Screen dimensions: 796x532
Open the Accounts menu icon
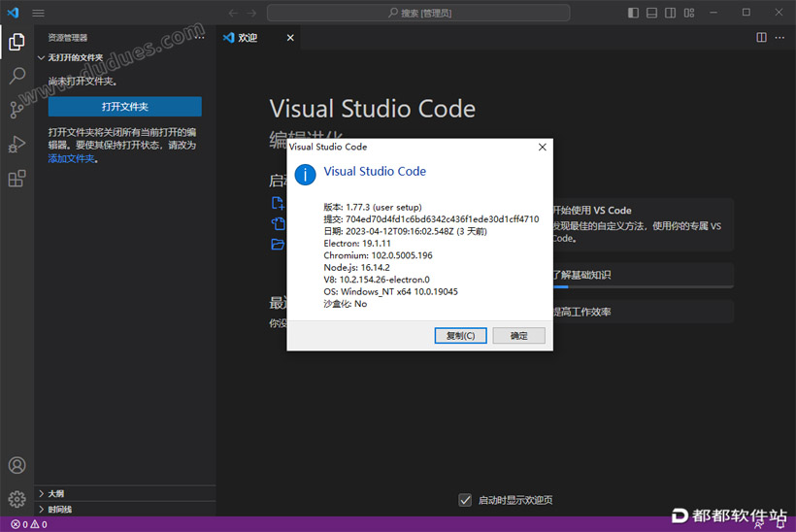(17, 465)
